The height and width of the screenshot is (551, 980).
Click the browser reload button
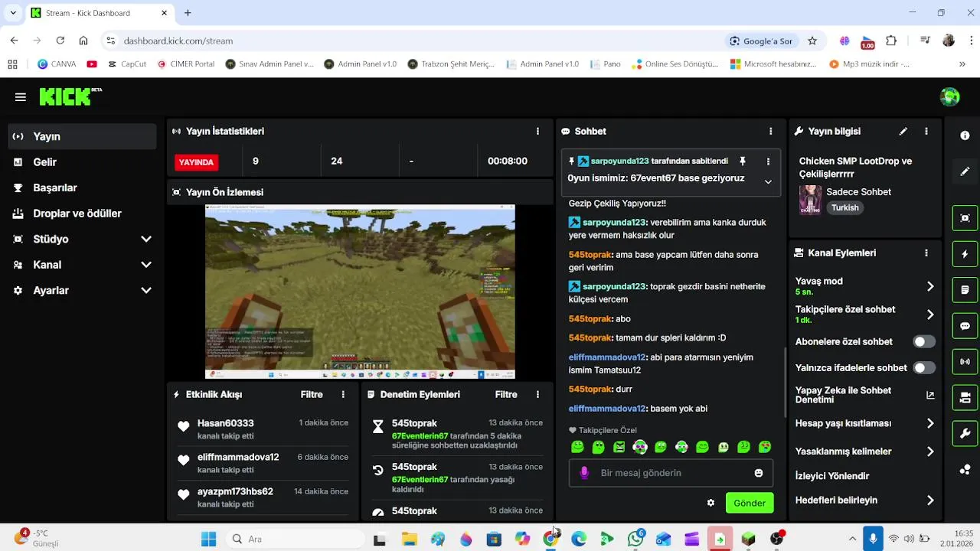tap(60, 41)
